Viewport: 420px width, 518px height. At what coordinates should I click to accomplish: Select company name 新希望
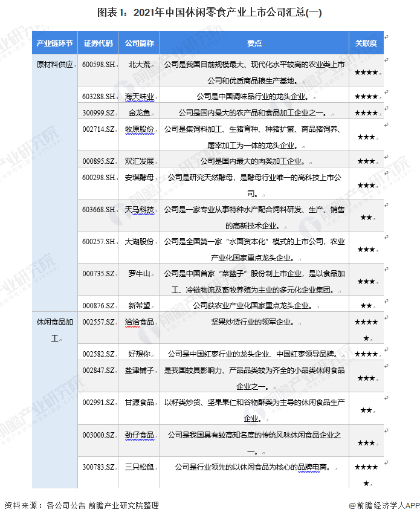click(x=140, y=306)
